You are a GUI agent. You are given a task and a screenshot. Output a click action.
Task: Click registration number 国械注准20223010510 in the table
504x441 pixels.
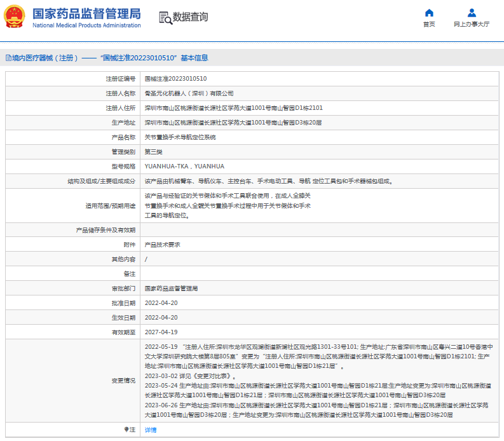pyautogui.click(x=175, y=79)
